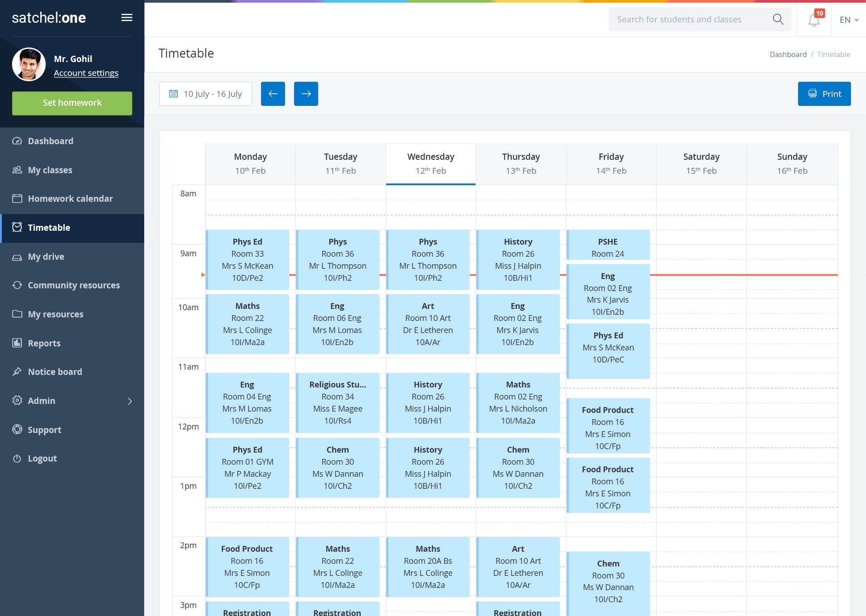Click the Dashboard gauge icon

point(17,141)
